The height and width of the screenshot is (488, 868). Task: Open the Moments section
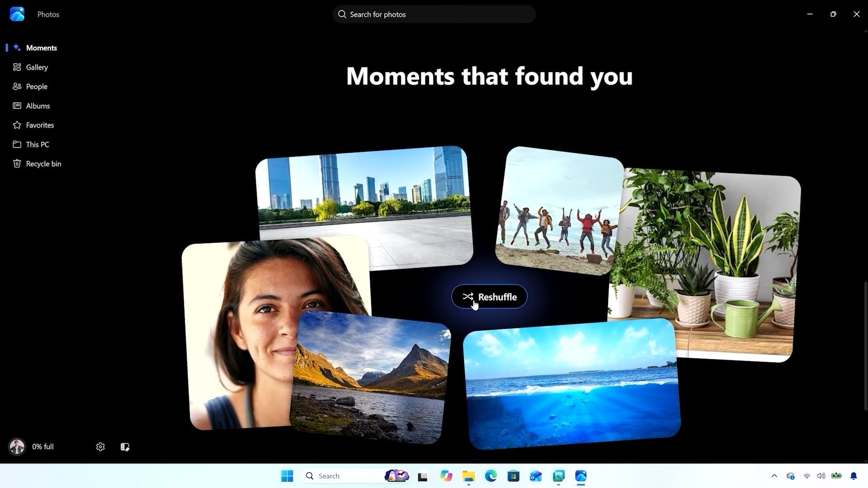pyautogui.click(x=35, y=48)
